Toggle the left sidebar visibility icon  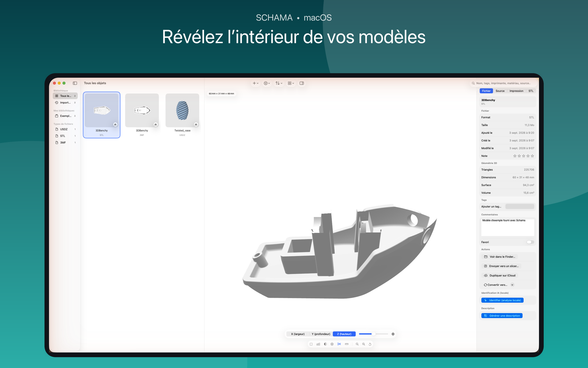[x=75, y=83]
